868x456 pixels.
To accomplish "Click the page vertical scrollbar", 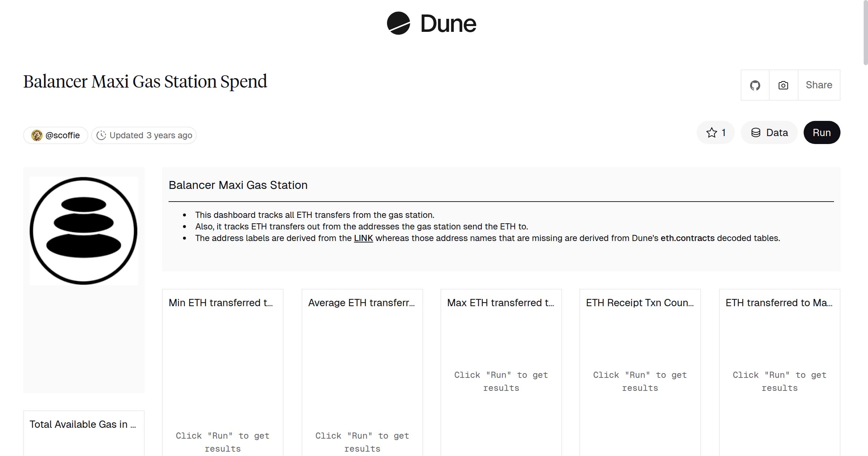I will coord(865,33).
